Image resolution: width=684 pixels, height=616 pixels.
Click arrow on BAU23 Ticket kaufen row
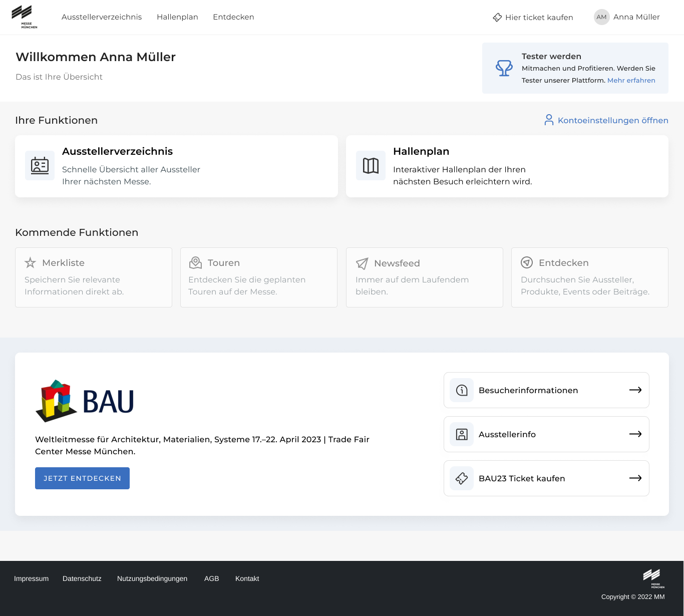635,478
